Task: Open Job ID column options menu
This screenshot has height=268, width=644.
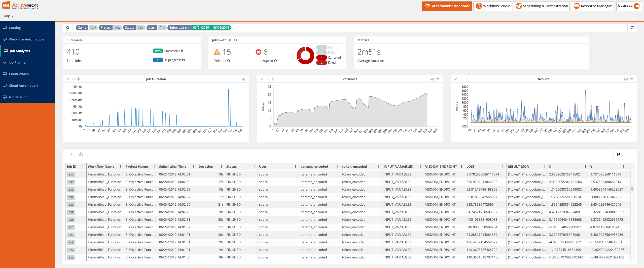Action: tap(83, 166)
